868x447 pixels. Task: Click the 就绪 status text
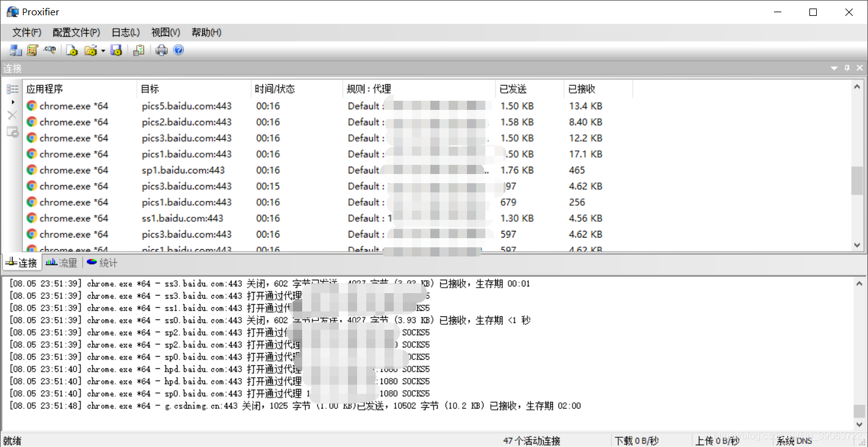(12, 440)
